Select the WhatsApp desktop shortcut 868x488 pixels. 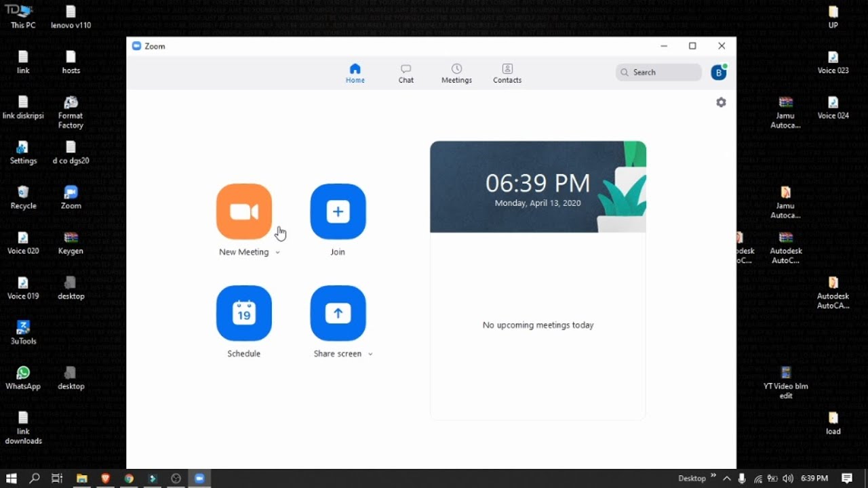23,378
